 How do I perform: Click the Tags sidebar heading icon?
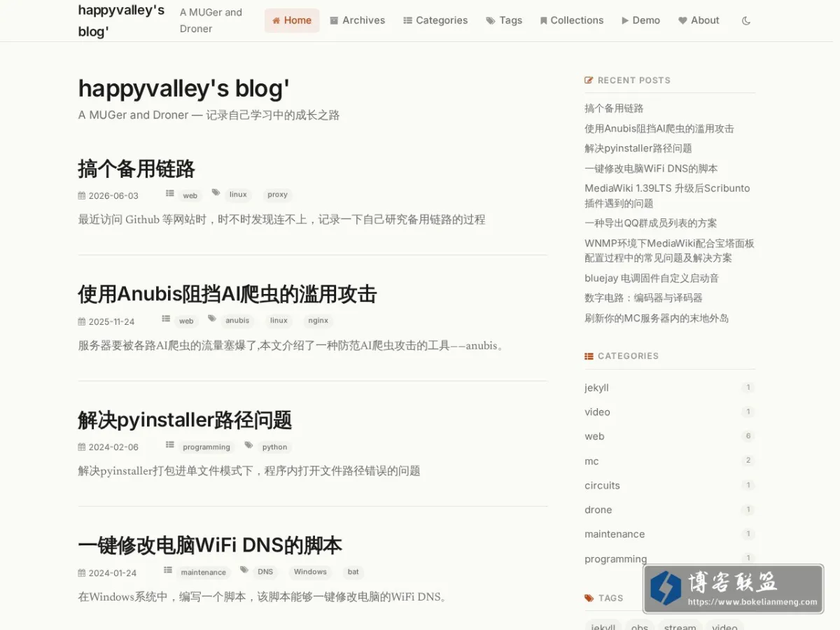[x=589, y=598]
